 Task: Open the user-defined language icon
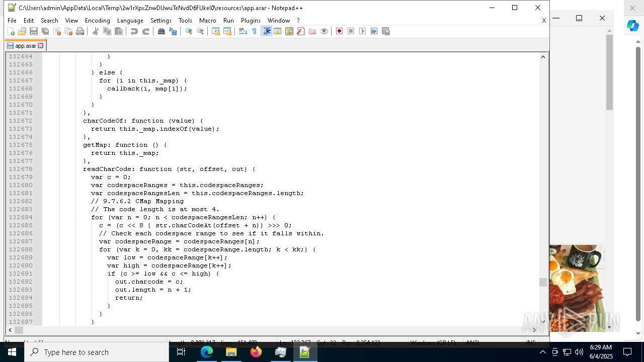pyautogui.click(x=278, y=31)
